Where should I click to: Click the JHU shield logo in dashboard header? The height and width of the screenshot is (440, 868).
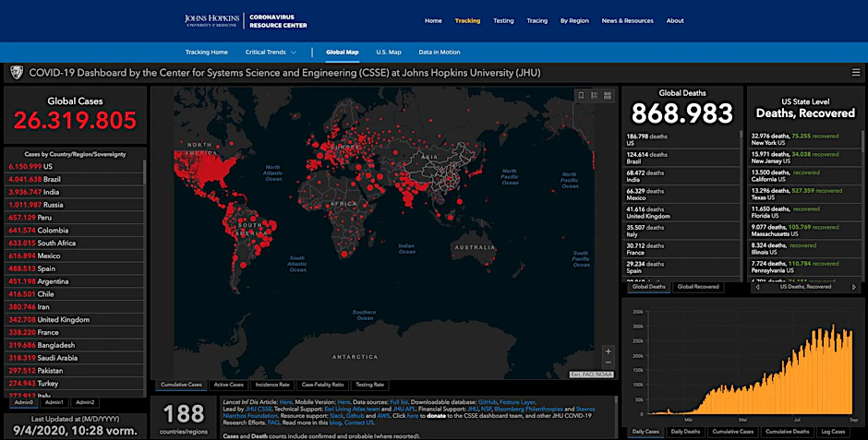pos(17,73)
